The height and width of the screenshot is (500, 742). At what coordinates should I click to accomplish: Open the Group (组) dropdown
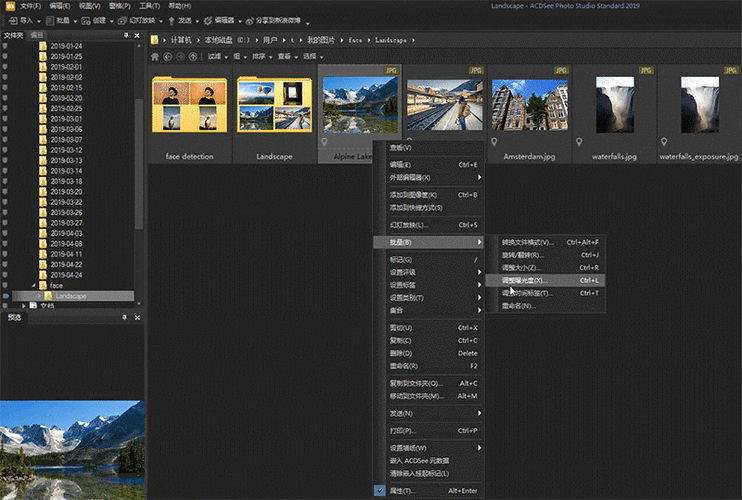tap(240, 57)
